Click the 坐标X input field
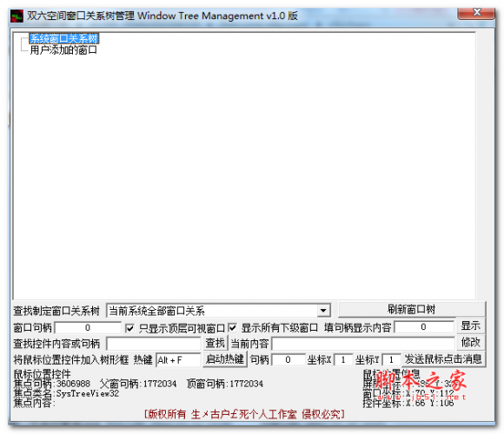Image resolution: width=504 pixels, height=434 pixels. (x=343, y=359)
